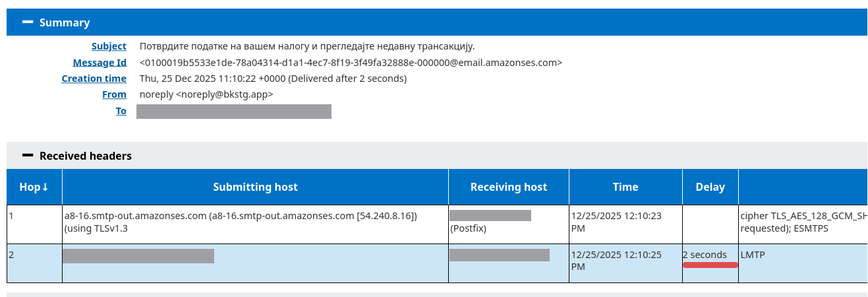Viewport: 868px width, 297px height.
Task: Select the red delay bar for hop 2
Action: 710,265
